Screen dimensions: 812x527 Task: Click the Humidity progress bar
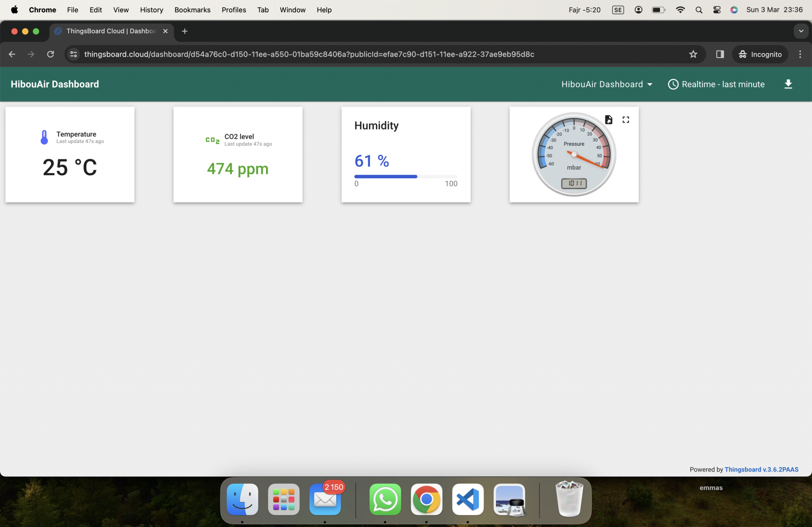coord(406,176)
